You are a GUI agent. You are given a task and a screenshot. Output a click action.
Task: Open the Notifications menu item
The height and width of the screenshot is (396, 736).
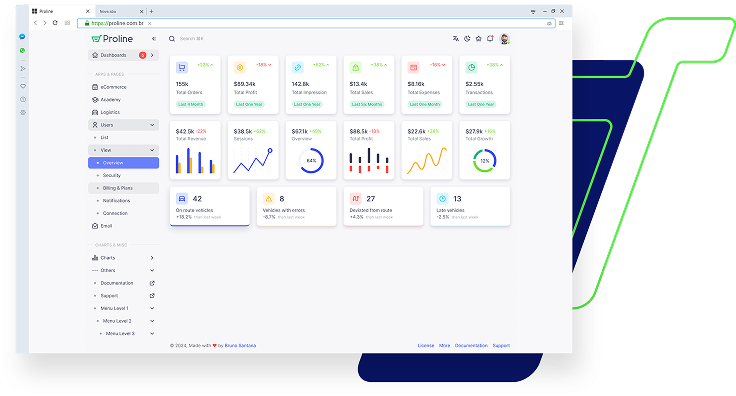(x=123, y=201)
